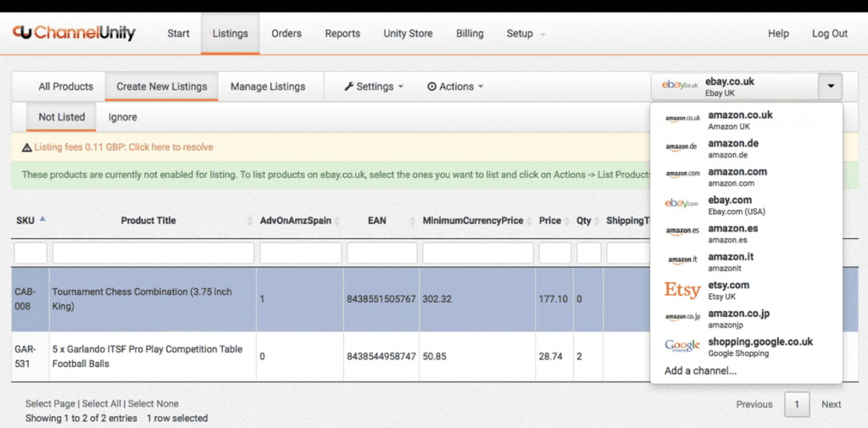Click Select None link

(x=153, y=403)
